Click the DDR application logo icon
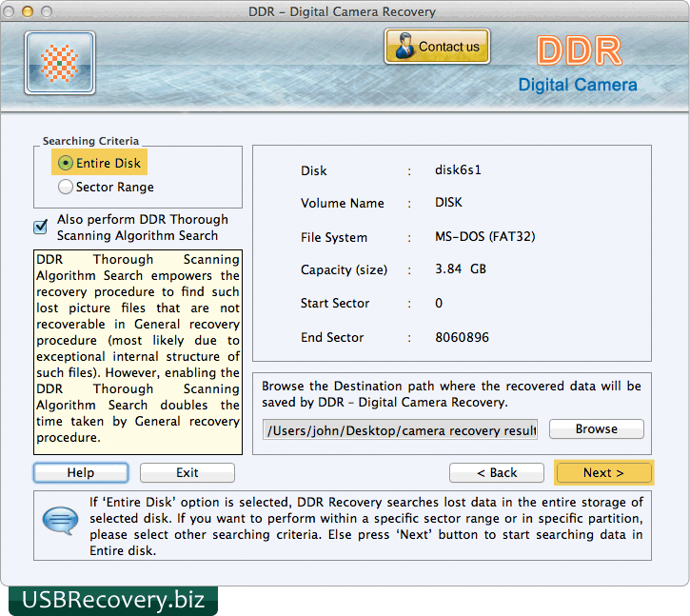This screenshot has height=616, width=690. (x=60, y=63)
